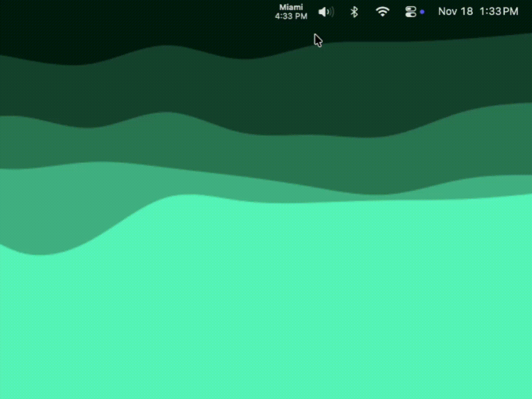
Task: Open the date and time menu bar item
Action: point(478,11)
